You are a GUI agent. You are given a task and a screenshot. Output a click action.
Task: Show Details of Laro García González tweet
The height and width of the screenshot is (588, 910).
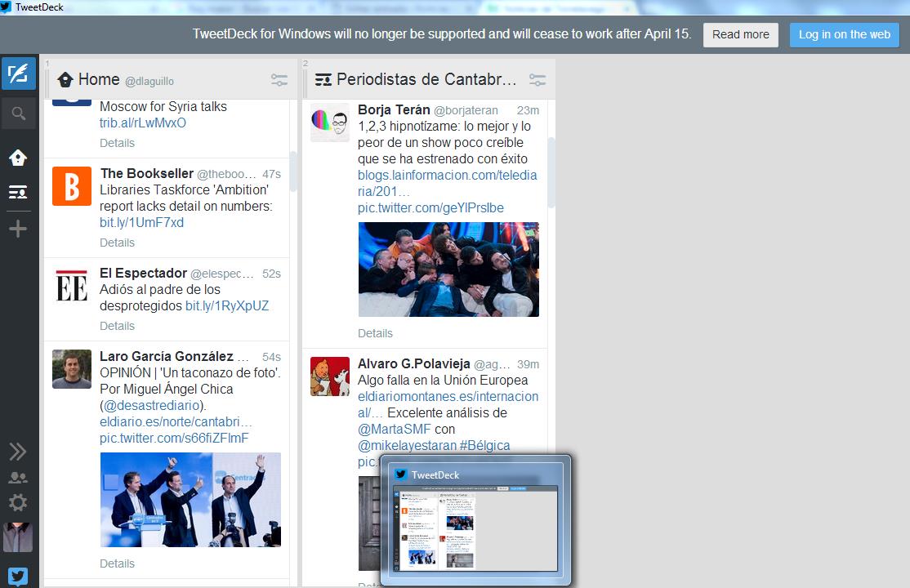(x=118, y=563)
